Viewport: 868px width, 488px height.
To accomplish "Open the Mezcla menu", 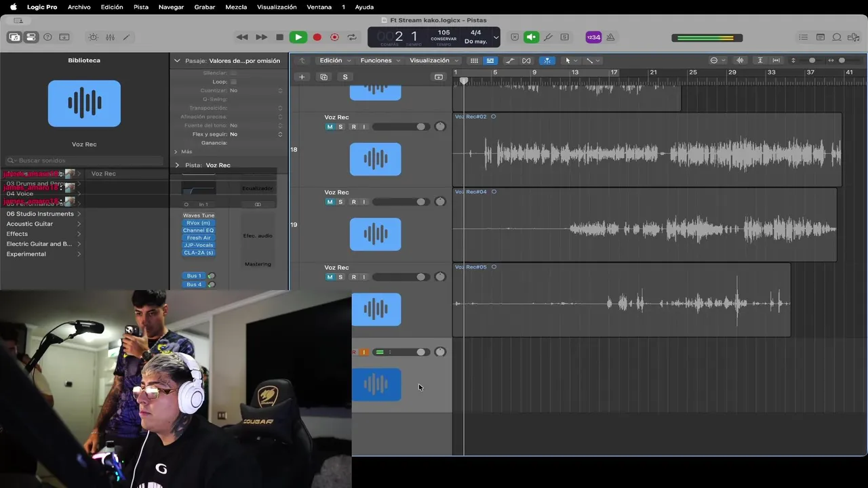I will [236, 7].
